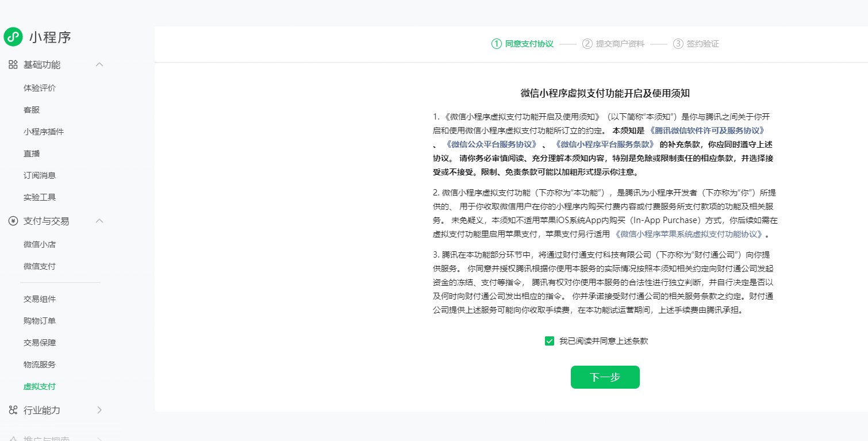The width and height of the screenshot is (868, 441).
Task: Select 直播 in the sidebar
Action: click(x=32, y=154)
